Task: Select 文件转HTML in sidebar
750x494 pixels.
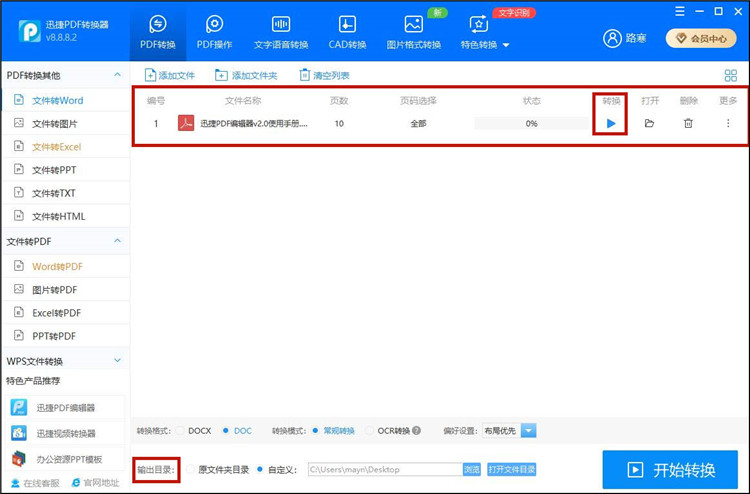Action: click(x=66, y=216)
